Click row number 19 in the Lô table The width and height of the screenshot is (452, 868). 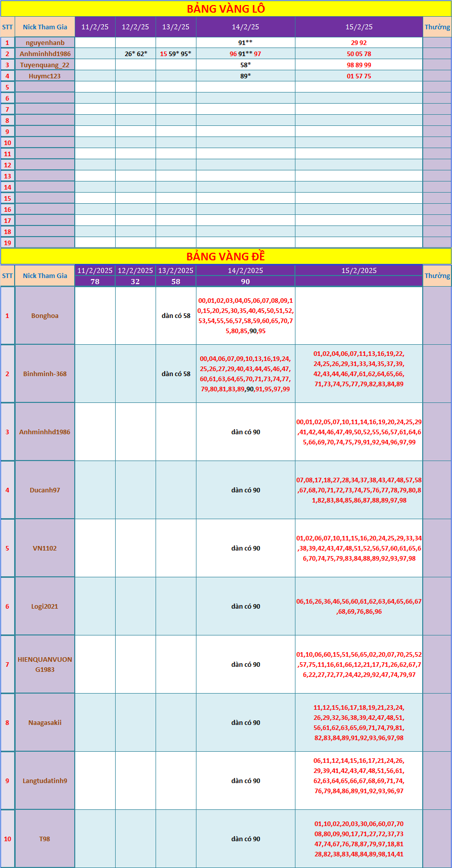coord(8,243)
